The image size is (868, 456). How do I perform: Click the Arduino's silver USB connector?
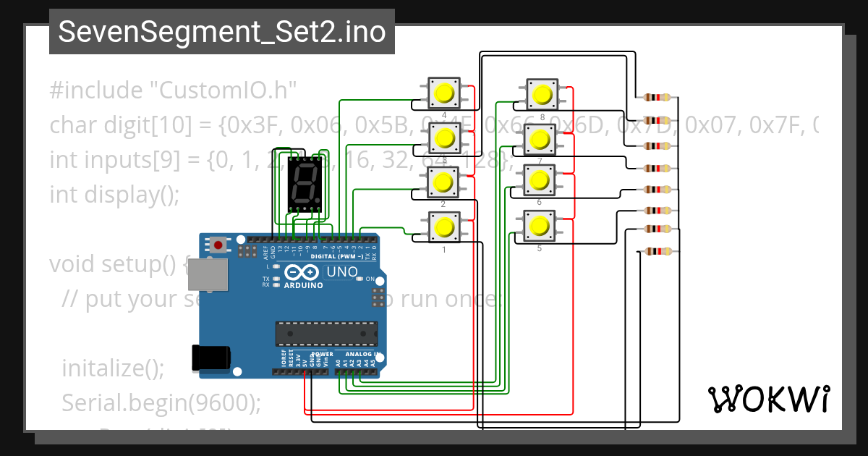208,273
